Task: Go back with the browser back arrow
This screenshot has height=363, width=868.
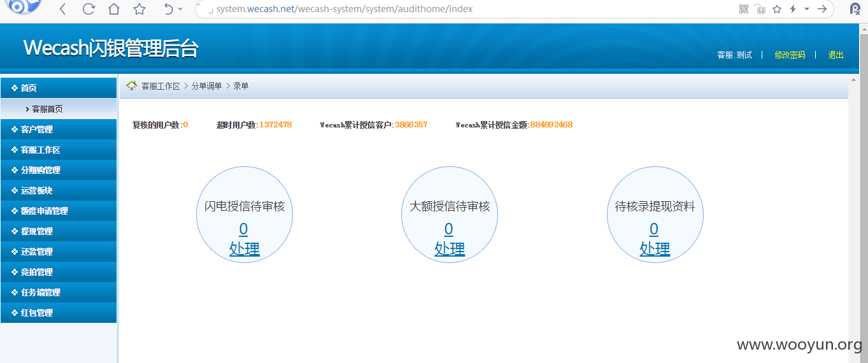Action: (x=62, y=9)
